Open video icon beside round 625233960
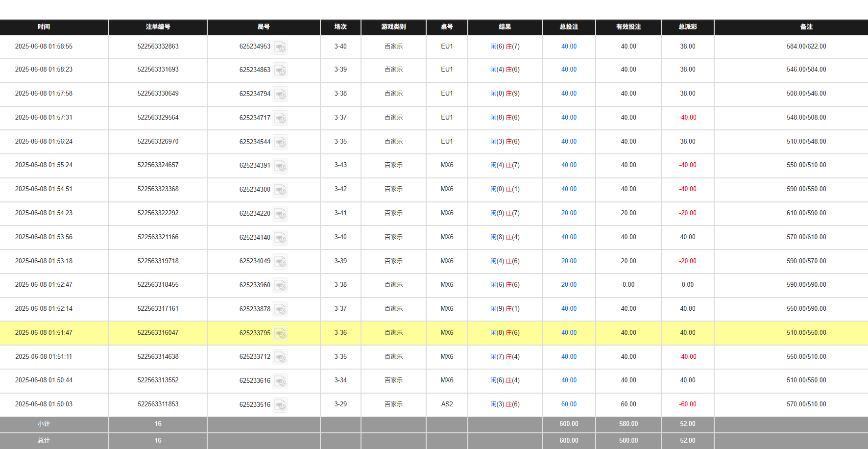Viewport: 868px width, 449px height. (x=280, y=285)
